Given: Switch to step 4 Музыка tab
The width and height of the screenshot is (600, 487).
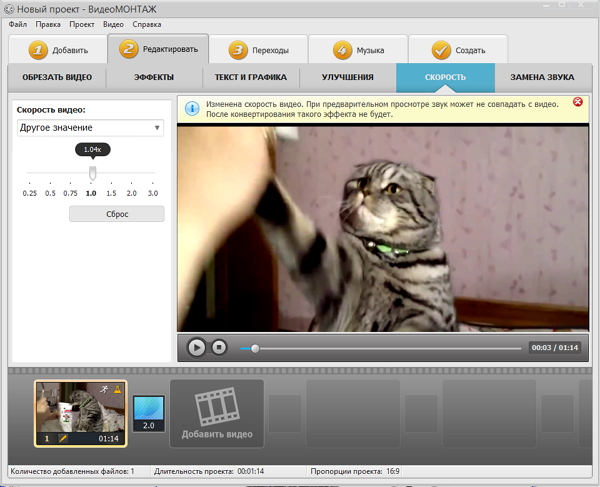Looking at the screenshot, I should (358, 49).
